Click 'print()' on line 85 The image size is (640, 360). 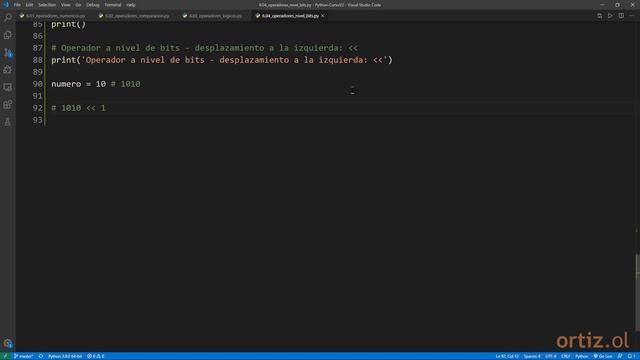(x=69, y=24)
